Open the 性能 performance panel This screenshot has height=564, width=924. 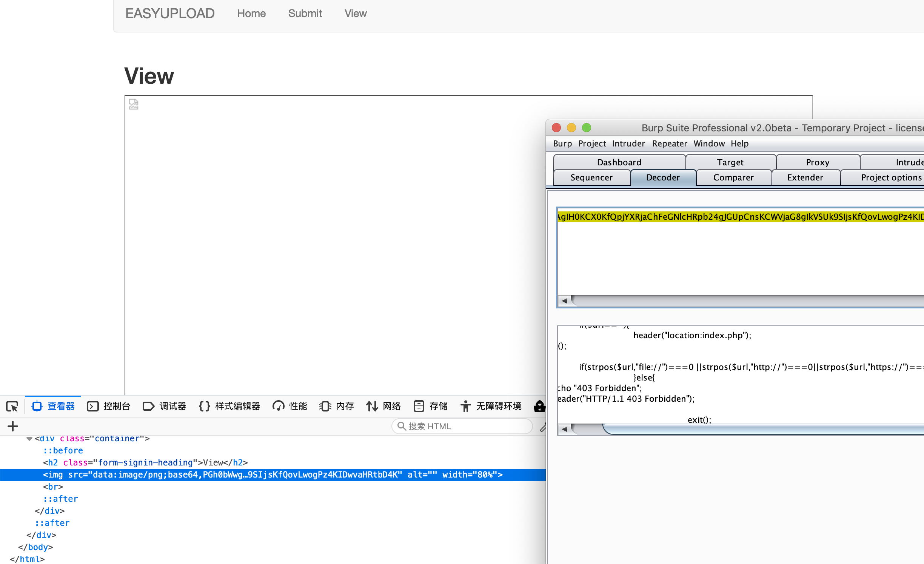[x=290, y=406]
